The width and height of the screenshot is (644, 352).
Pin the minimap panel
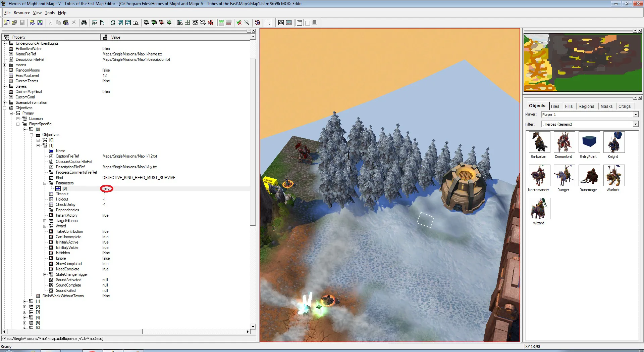[635, 31]
